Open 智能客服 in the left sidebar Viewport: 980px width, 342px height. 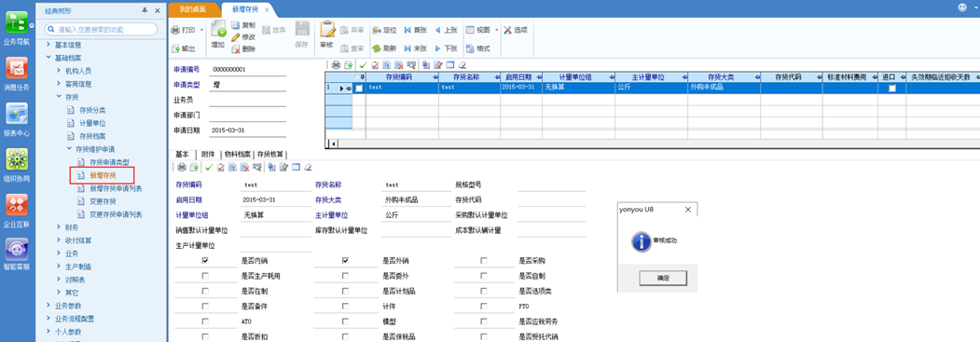click(x=17, y=254)
